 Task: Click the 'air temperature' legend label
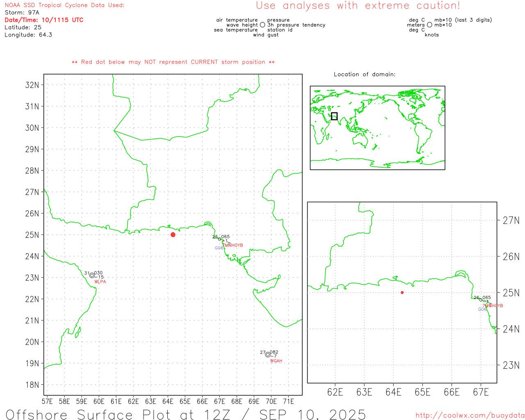tap(237, 20)
